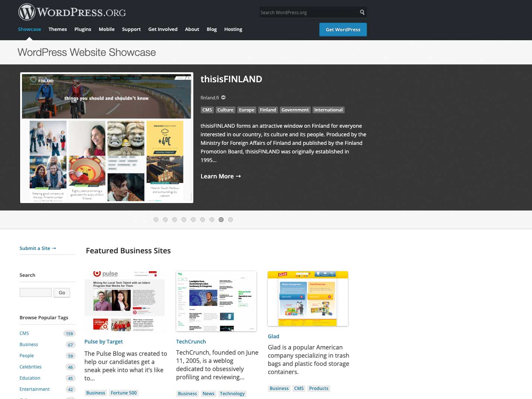Select the Fortune 500 tag

[124, 393]
